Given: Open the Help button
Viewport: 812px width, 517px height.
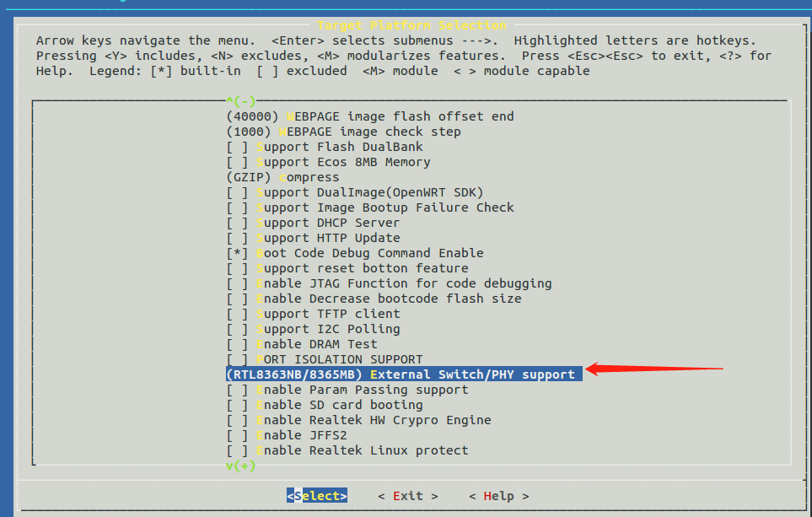Looking at the screenshot, I should 497,496.
